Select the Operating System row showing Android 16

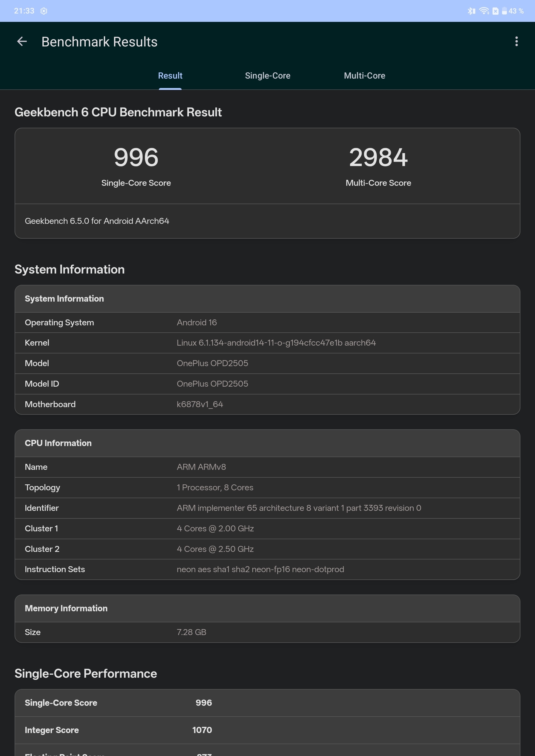coord(267,322)
